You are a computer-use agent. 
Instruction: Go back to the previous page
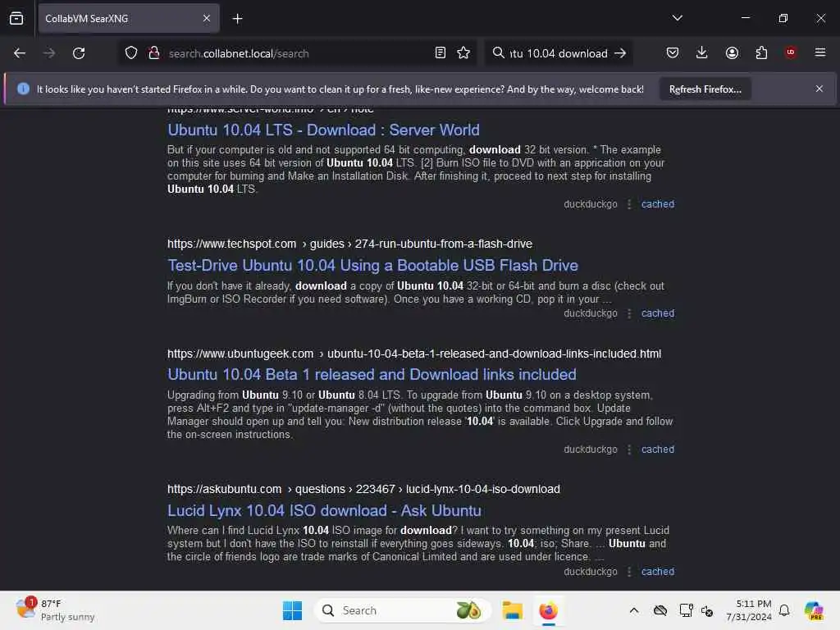(x=20, y=53)
